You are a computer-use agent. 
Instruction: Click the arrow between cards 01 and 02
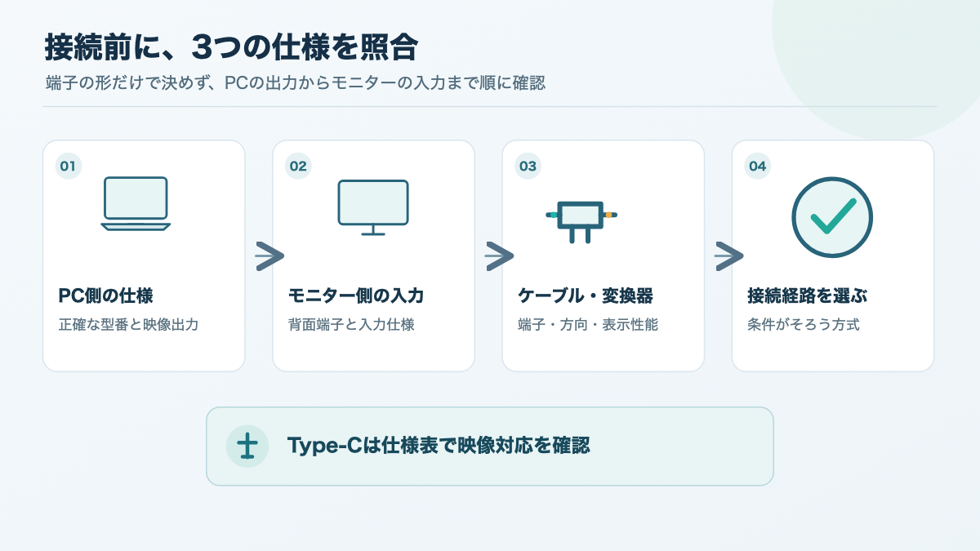pos(269,256)
